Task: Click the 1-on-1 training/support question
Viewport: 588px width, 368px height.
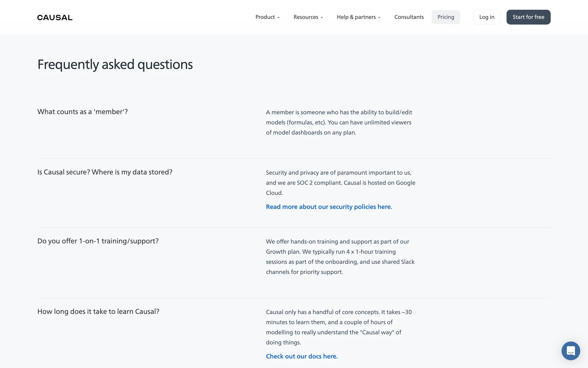Action: [x=98, y=241]
